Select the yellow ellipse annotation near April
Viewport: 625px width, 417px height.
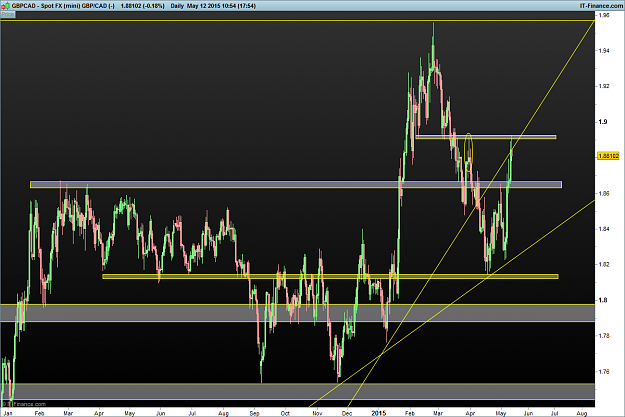click(x=469, y=153)
